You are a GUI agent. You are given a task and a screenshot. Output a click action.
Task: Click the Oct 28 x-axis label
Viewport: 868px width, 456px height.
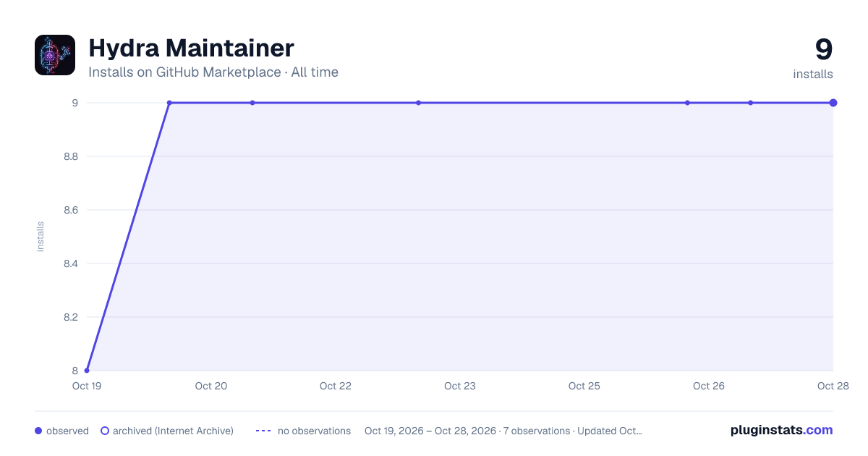pos(833,386)
